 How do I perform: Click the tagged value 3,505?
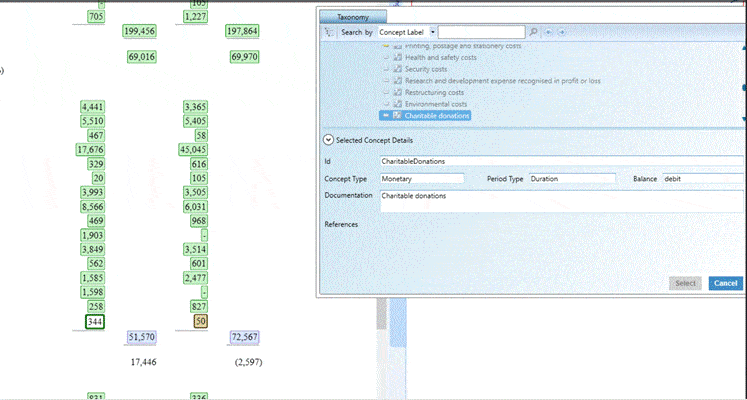pos(195,192)
